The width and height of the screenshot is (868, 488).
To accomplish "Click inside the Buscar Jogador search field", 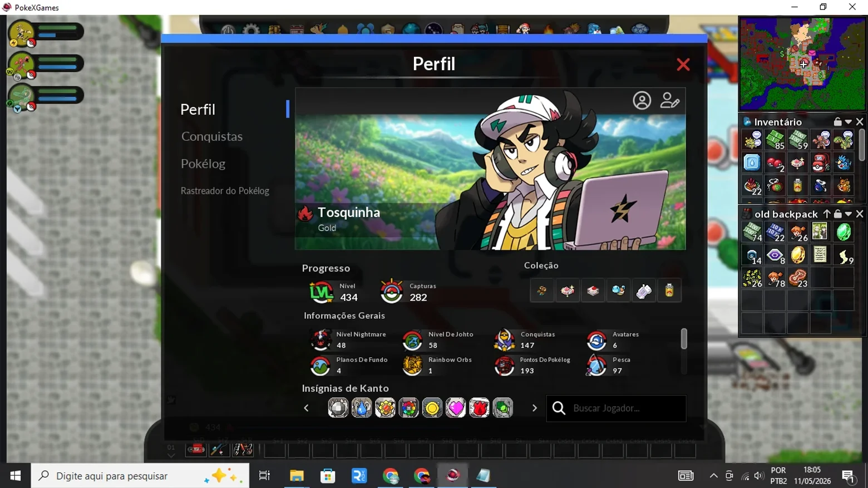I will (x=616, y=408).
